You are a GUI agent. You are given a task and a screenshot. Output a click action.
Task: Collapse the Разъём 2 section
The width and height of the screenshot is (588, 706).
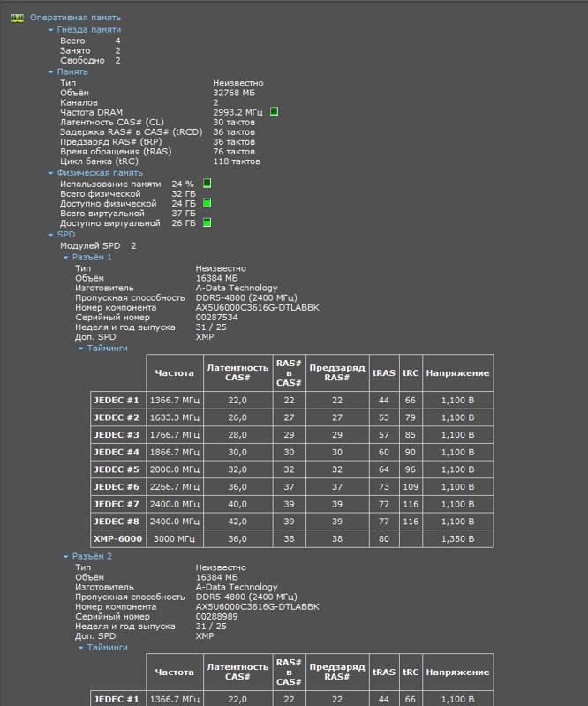[66, 557]
